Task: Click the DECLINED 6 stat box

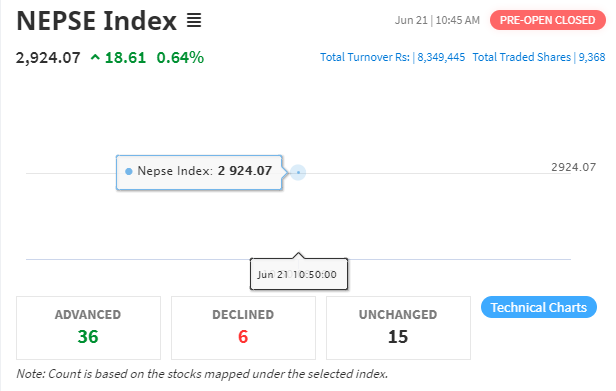Action: pyautogui.click(x=243, y=328)
